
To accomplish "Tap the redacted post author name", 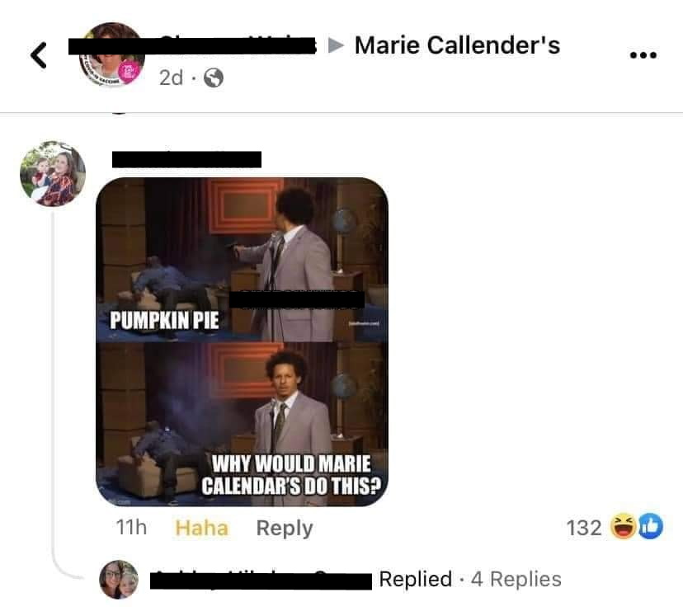I will (192, 46).
